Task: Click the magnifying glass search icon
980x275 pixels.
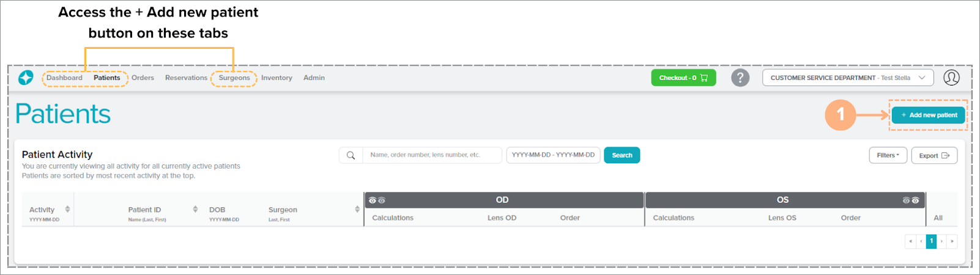Action: pyautogui.click(x=351, y=155)
